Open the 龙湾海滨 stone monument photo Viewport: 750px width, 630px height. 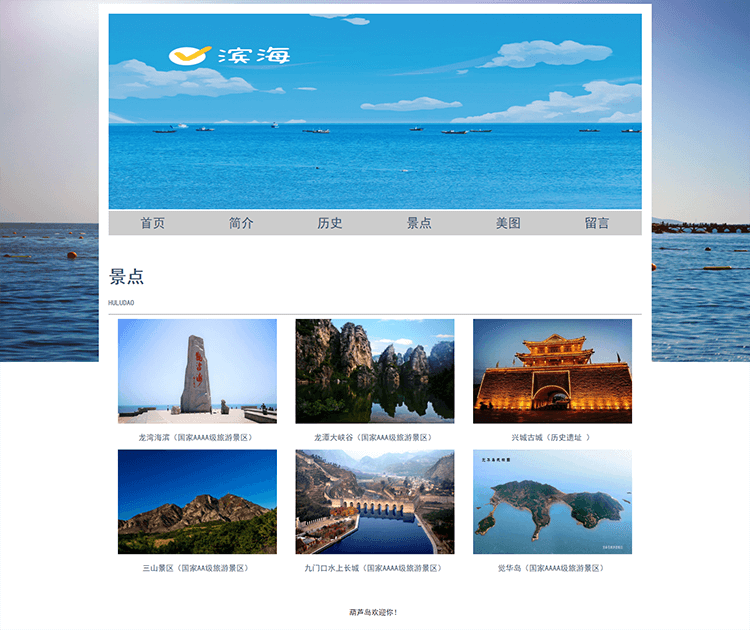(x=197, y=371)
